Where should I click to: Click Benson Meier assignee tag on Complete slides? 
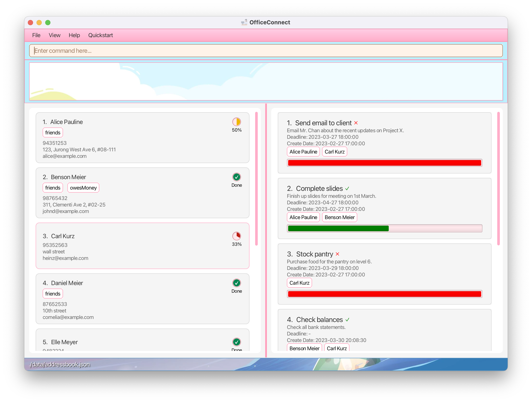(340, 218)
